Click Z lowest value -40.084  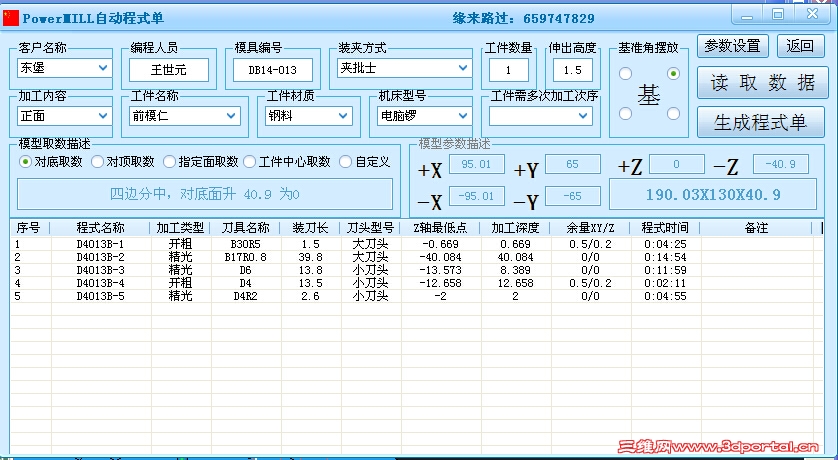(x=440, y=257)
